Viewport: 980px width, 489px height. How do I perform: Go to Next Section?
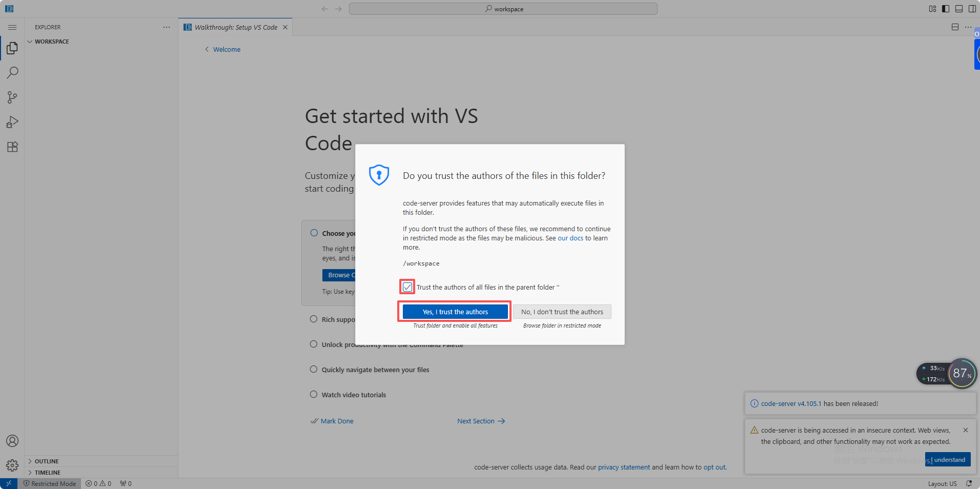(481, 421)
